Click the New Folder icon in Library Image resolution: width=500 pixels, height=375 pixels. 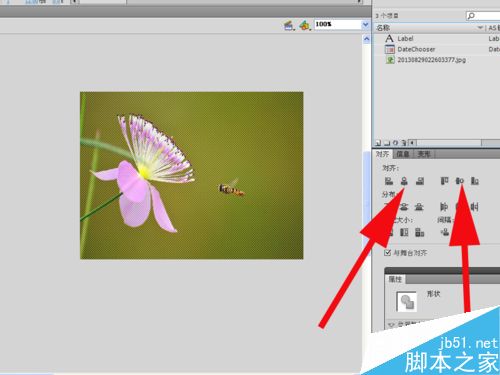(x=387, y=143)
